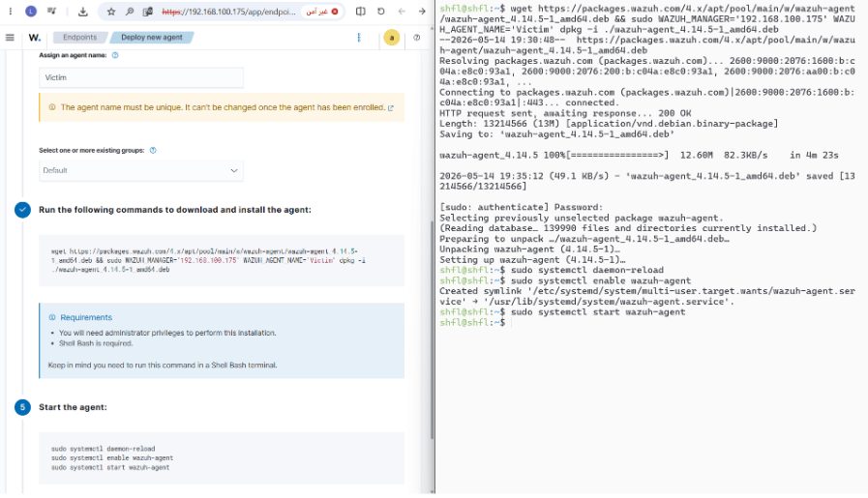Click the wget install command code block
This screenshot has height=498, width=868.
(222, 261)
